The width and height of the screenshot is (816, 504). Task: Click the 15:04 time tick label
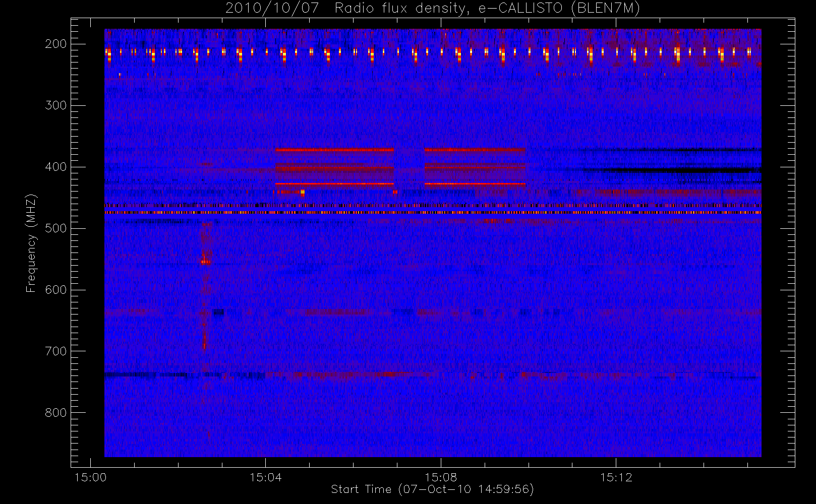click(265, 477)
